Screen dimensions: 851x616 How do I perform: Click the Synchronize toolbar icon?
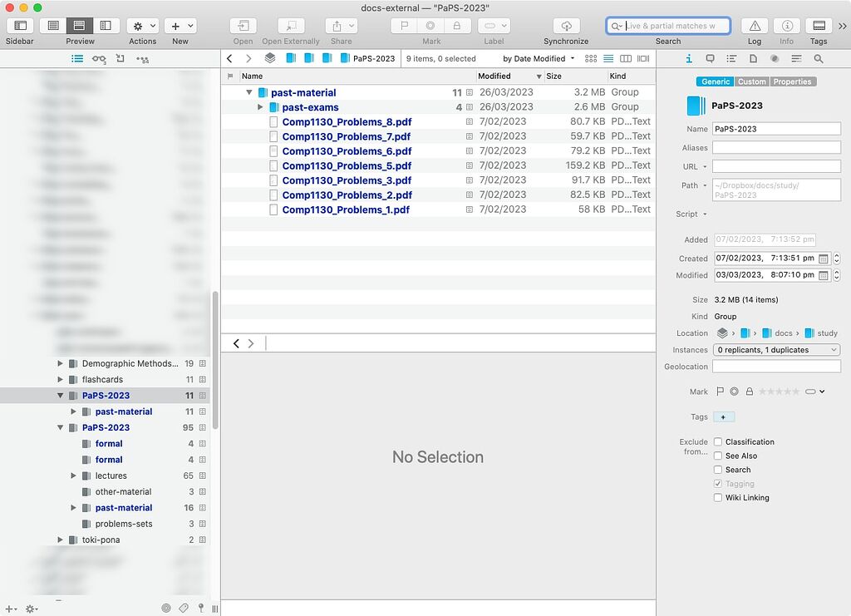(x=566, y=25)
